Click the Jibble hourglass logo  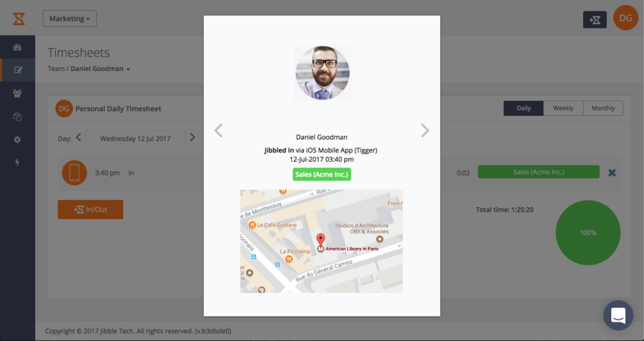[19, 19]
